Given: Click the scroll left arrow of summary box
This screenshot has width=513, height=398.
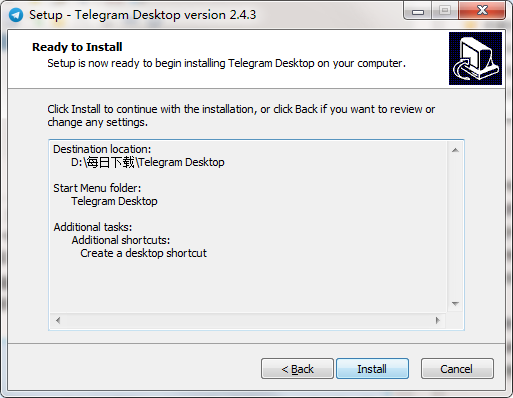Looking at the screenshot, I should pos(58,320).
